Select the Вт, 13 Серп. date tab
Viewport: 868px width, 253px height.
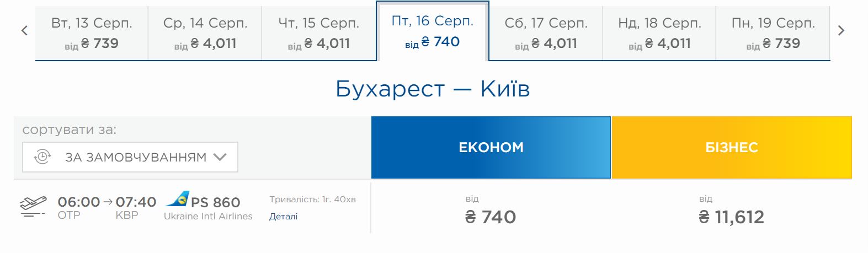[x=92, y=33]
